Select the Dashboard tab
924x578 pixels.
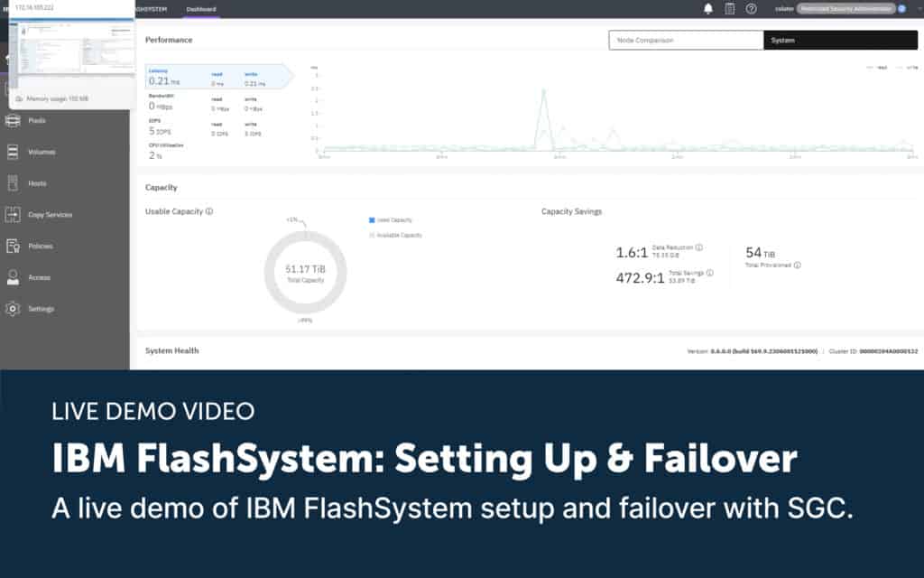[x=200, y=9]
